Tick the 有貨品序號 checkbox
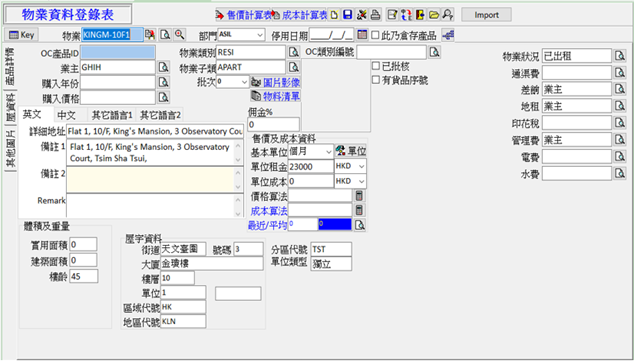 [x=376, y=80]
